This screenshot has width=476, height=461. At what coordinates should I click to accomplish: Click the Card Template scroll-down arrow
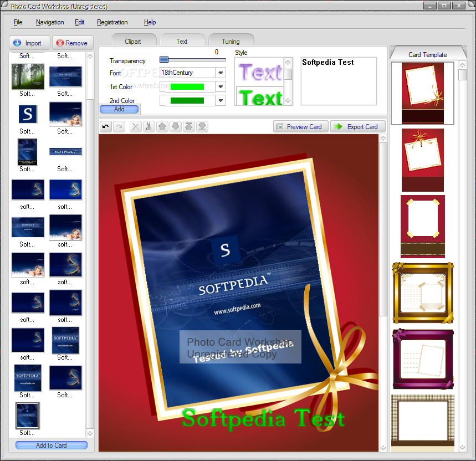(x=462, y=447)
